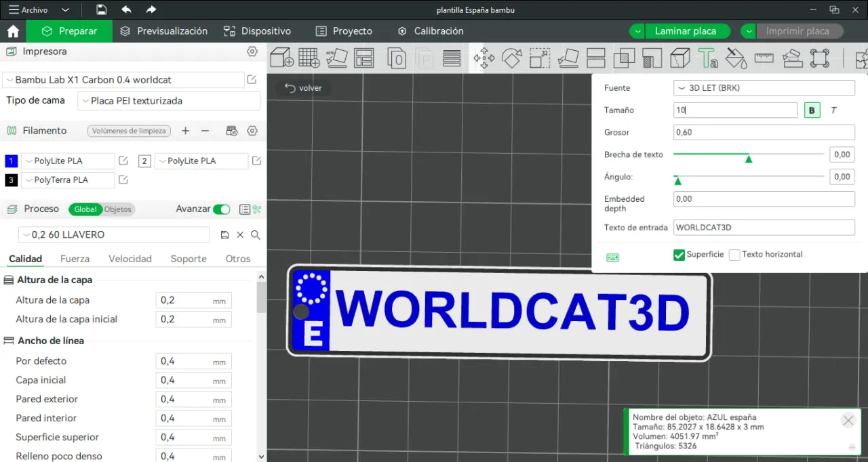
Task: Open filament 3 PolyTerra PLA dropdown
Action: [x=68, y=180]
